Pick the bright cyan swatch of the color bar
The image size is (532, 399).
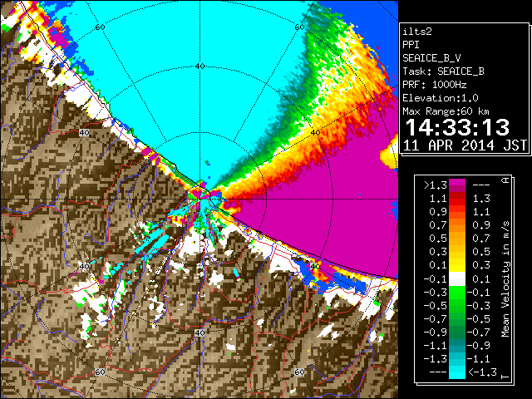pos(457,372)
